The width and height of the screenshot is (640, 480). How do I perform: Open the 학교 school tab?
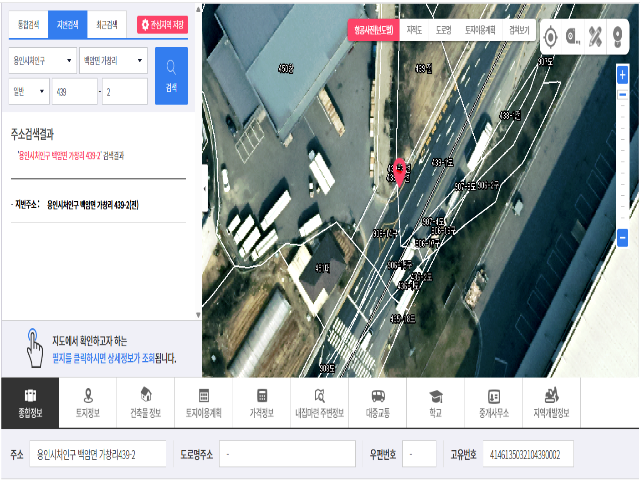[x=435, y=404]
